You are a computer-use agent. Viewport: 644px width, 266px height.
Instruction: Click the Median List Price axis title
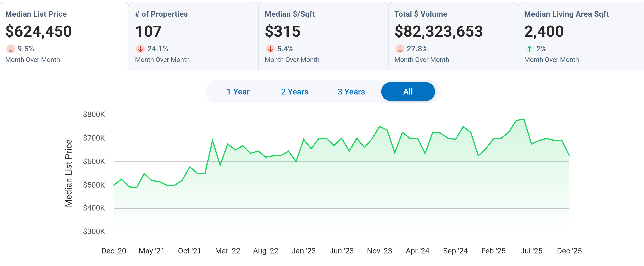[x=68, y=173]
